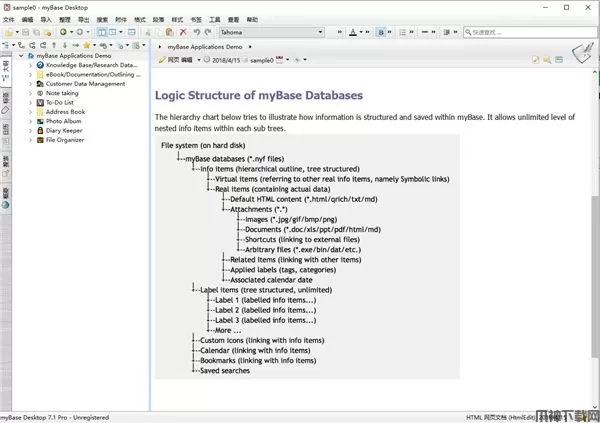Open the Tahoma font name dropdown

[x=258, y=32]
